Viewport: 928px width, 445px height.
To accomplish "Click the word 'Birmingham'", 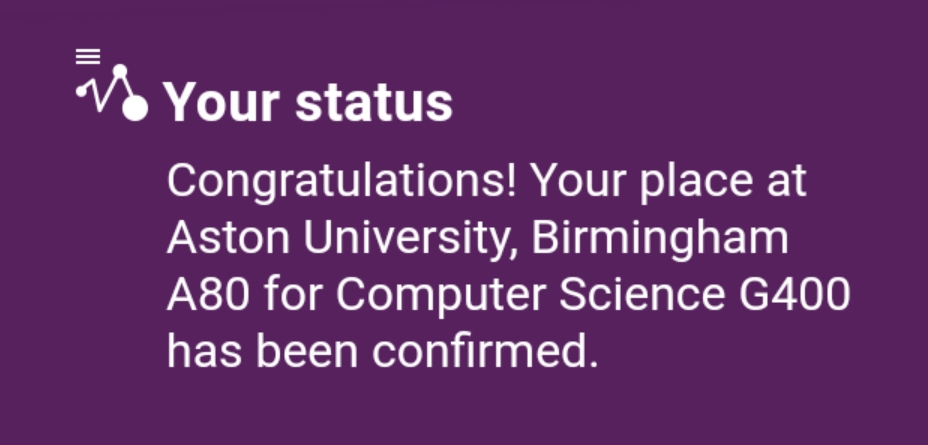I will pos(661,239).
